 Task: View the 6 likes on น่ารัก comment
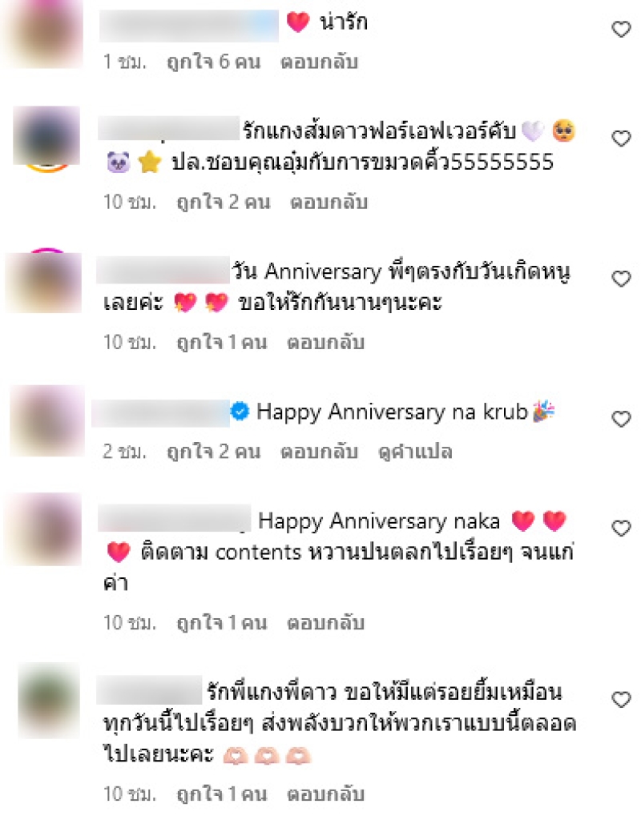pos(214,62)
